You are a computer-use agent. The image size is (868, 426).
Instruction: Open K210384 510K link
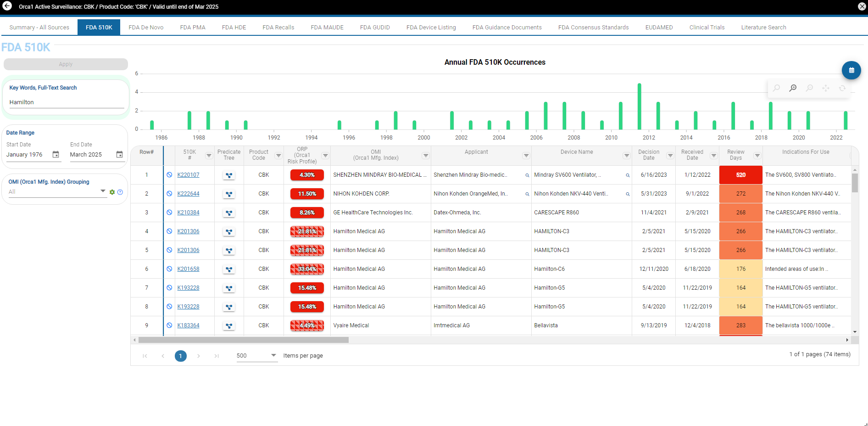pyautogui.click(x=188, y=213)
